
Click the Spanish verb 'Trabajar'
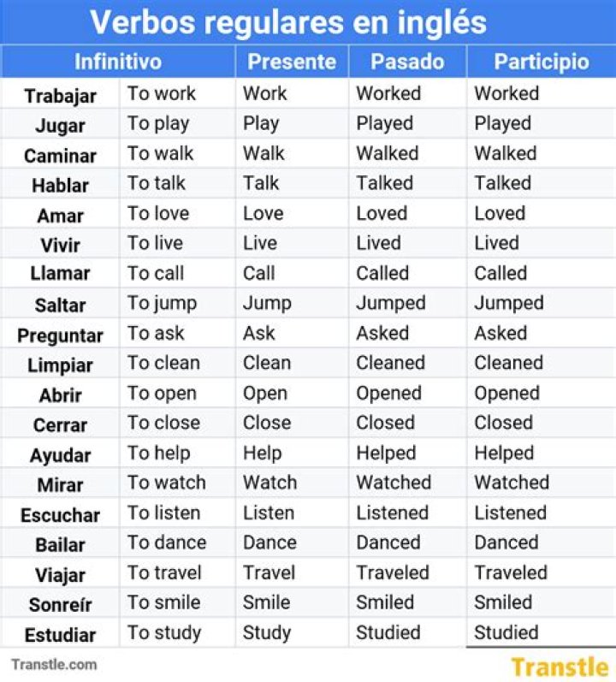point(60,95)
